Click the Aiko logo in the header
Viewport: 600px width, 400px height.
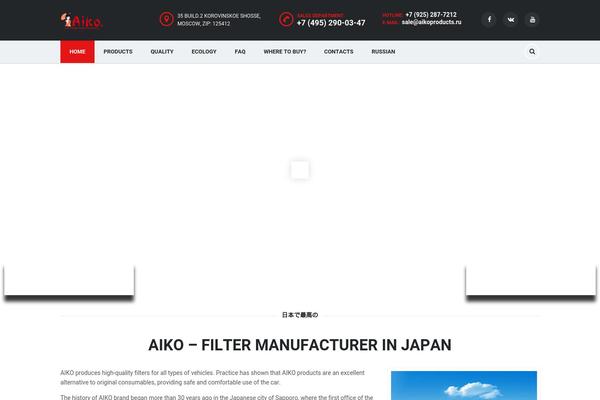[x=81, y=21]
